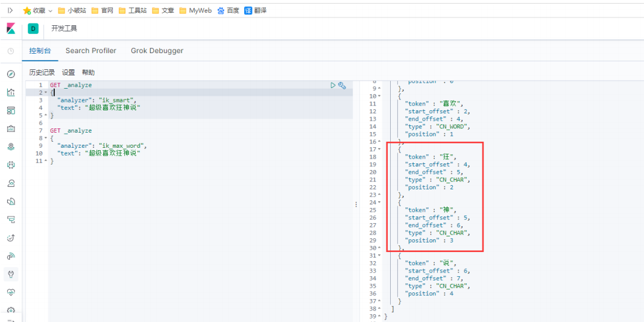Screen dimensions: 644x322
Task: Select the Dev Tools wrench sidebar icon
Action: click(11, 274)
